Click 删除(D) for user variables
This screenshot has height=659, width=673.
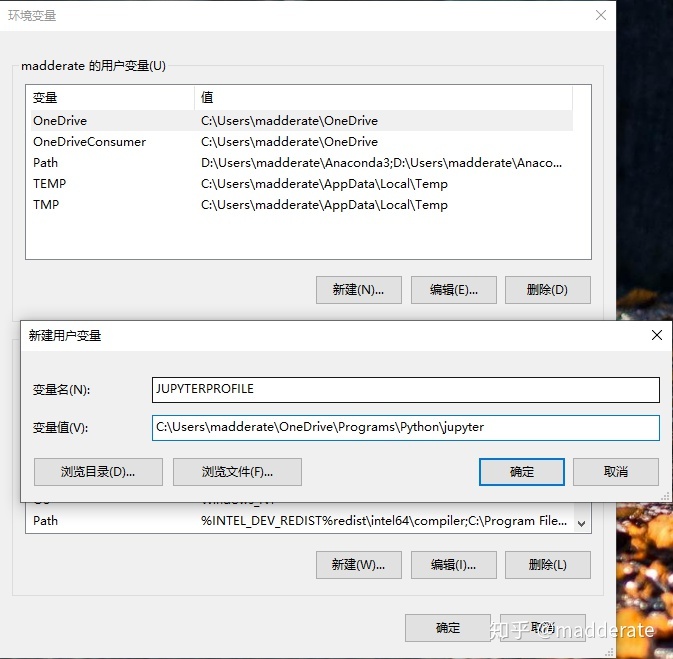(x=548, y=290)
